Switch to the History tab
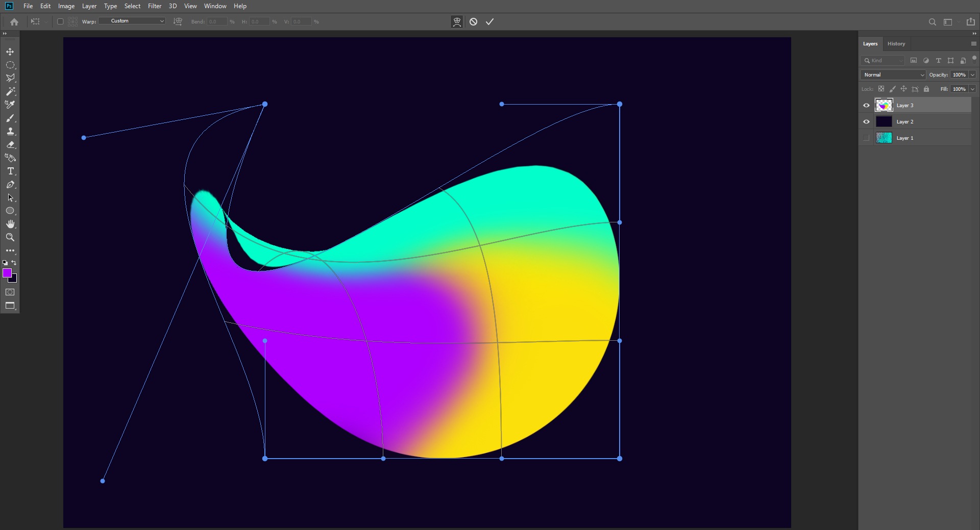Viewport: 980px width, 530px height. pos(896,44)
